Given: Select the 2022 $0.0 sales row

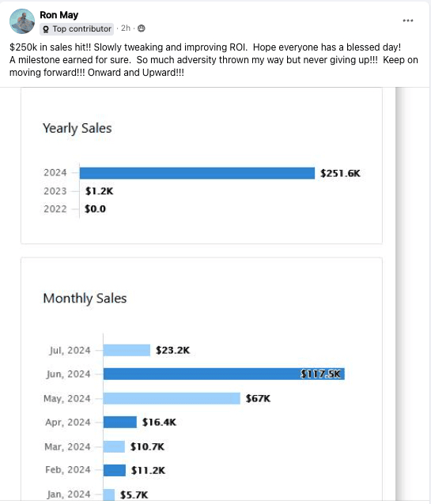Looking at the screenshot, I should [74, 209].
